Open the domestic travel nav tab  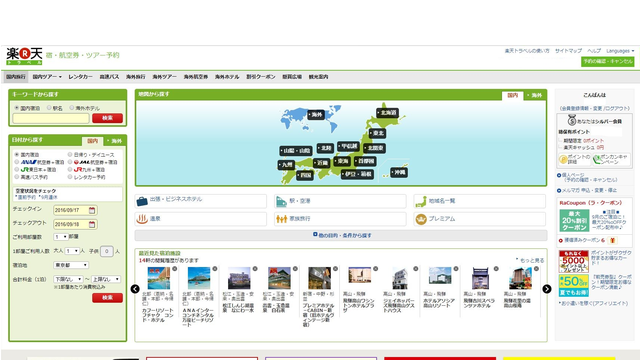point(16,77)
